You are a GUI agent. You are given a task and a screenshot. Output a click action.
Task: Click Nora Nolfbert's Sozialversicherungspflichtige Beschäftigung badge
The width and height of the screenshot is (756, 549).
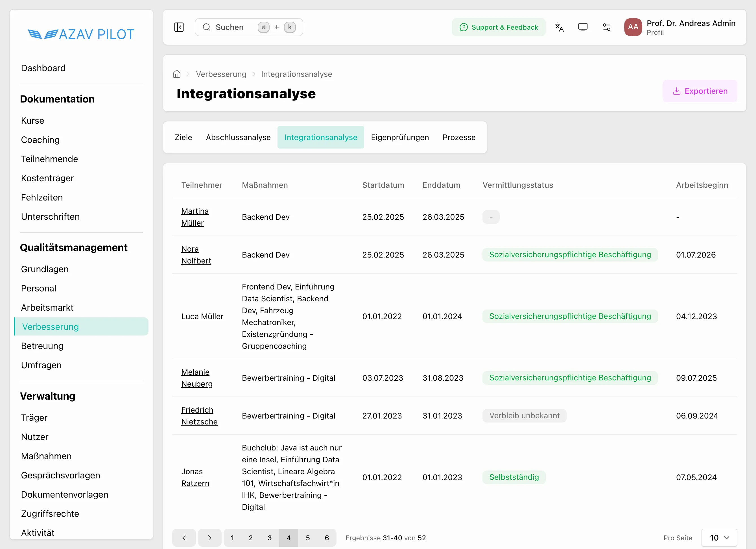point(570,255)
